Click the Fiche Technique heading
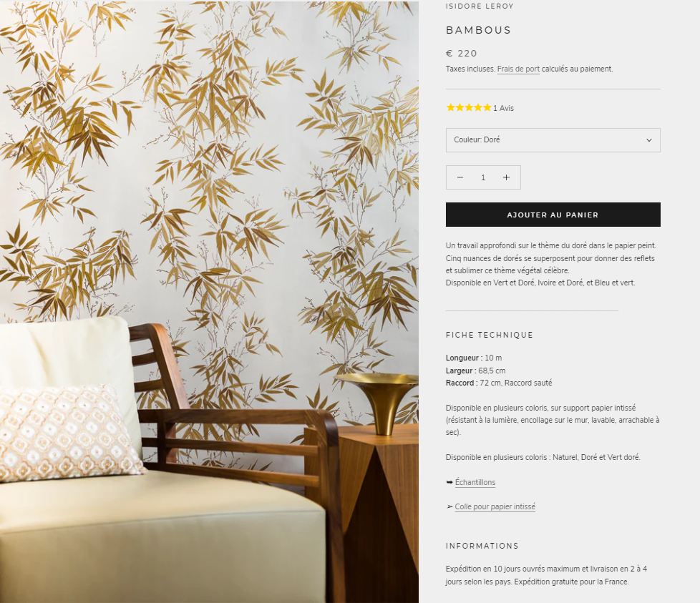 pyautogui.click(x=490, y=335)
